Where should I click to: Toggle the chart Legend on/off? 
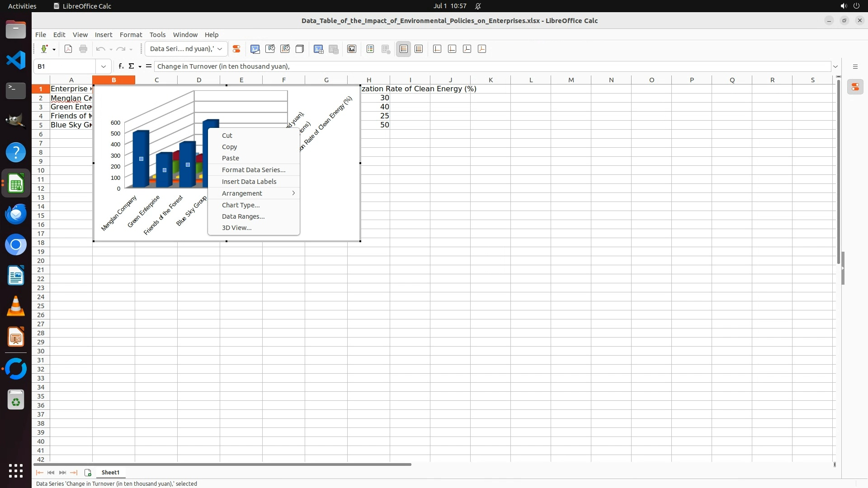[x=370, y=49]
